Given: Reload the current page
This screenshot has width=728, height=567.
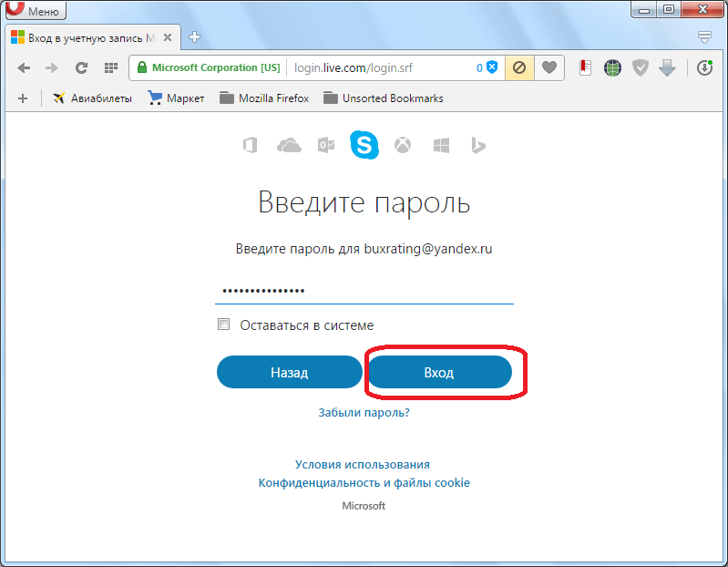Looking at the screenshot, I should pos(81,68).
